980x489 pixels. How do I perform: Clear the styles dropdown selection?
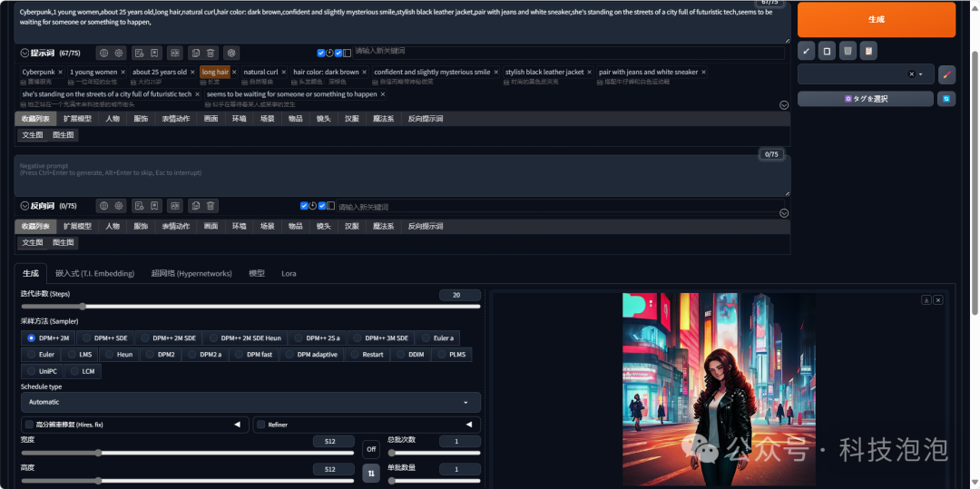tap(911, 74)
